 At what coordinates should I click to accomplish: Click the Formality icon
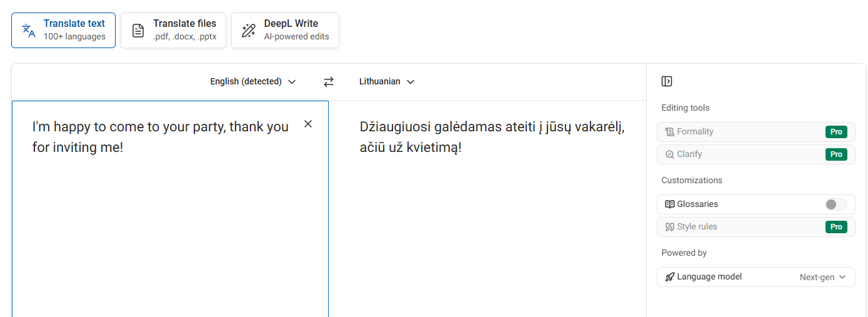click(x=670, y=132)
